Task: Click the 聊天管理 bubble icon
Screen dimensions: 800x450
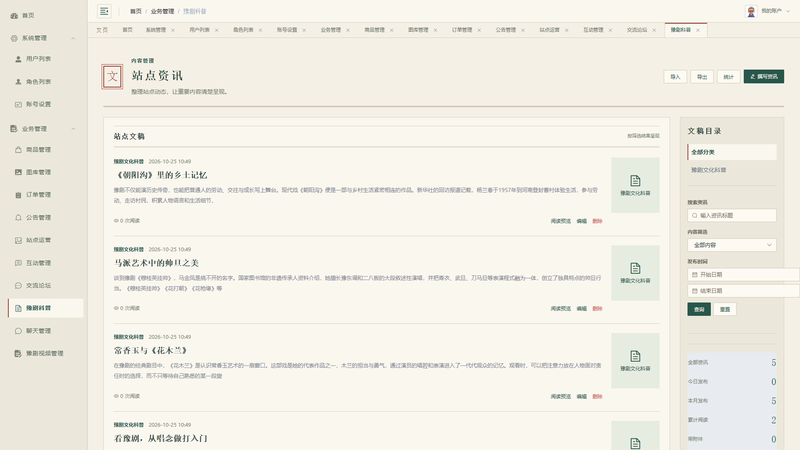Action: click(x=18, y=331)
